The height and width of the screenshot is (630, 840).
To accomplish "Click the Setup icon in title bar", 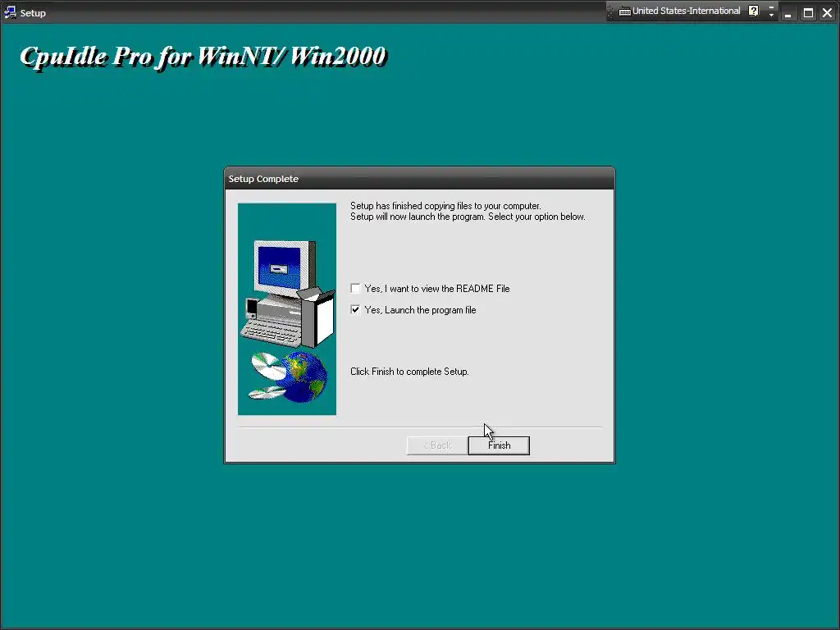I will pyautogui.click(x=10, y=11).
